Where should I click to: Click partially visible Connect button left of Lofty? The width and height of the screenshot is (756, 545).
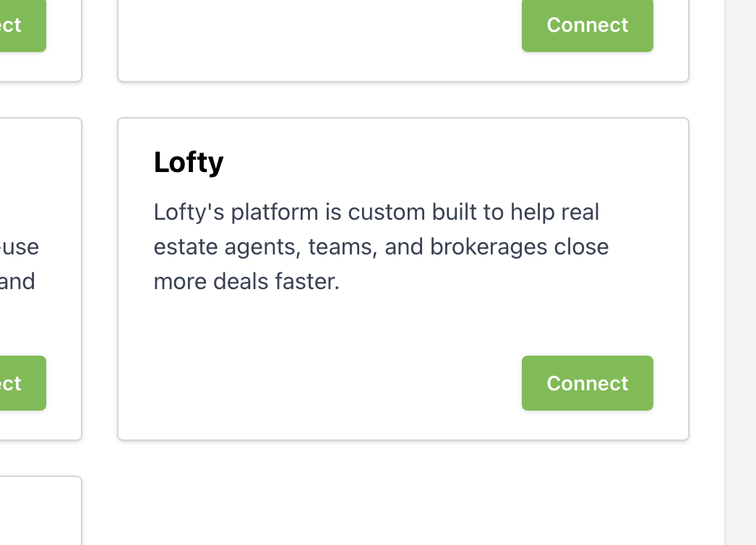[22, 383]
